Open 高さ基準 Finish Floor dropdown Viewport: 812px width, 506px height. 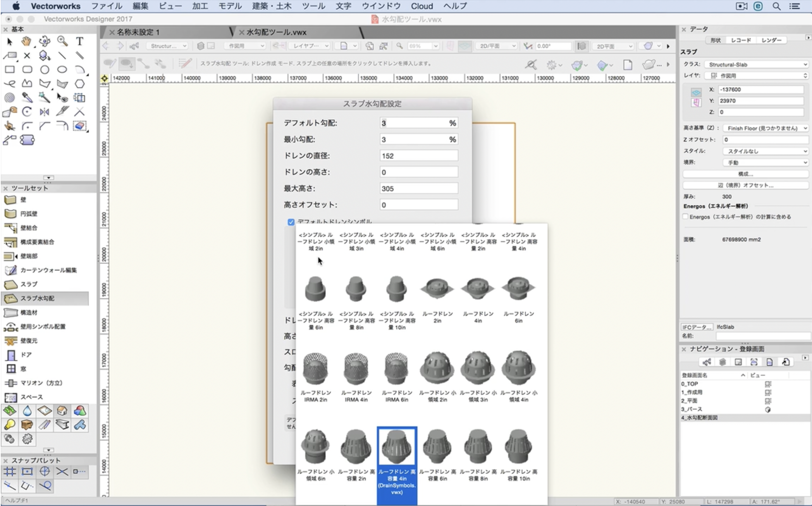tap(766, 128)
